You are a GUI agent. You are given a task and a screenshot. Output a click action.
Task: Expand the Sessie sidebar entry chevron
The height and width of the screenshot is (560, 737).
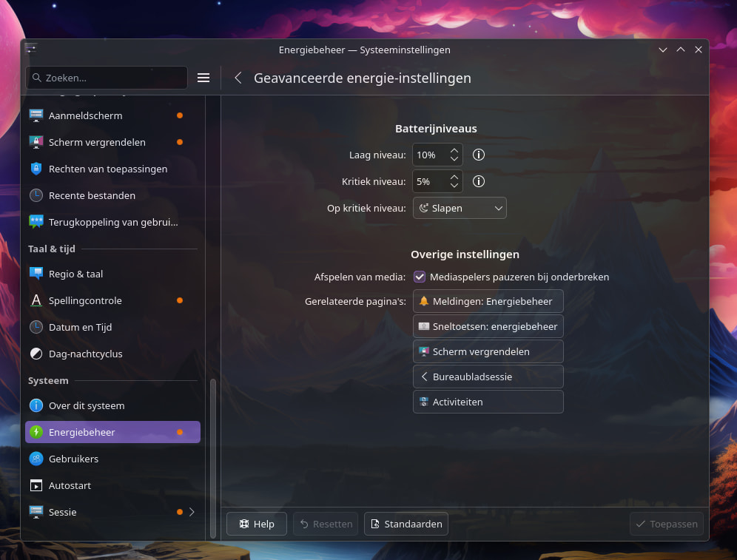(192, 512)
